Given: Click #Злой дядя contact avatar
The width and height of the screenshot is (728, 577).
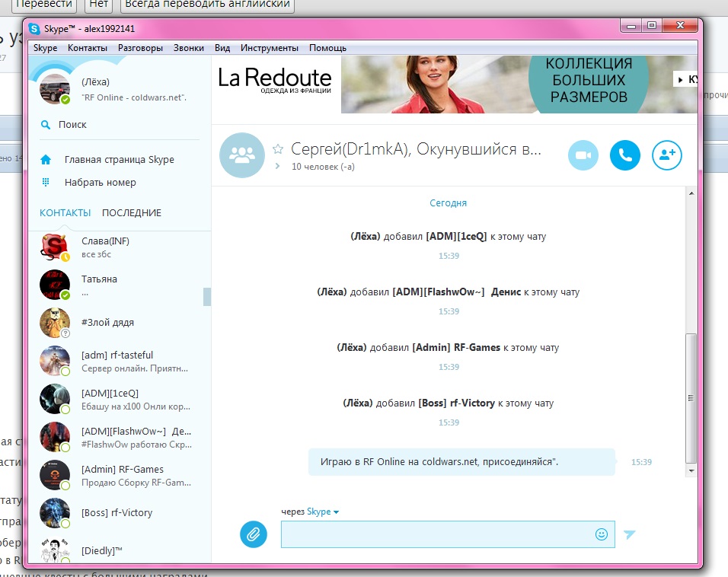Looking at the screenshot, I should (55, 323).
